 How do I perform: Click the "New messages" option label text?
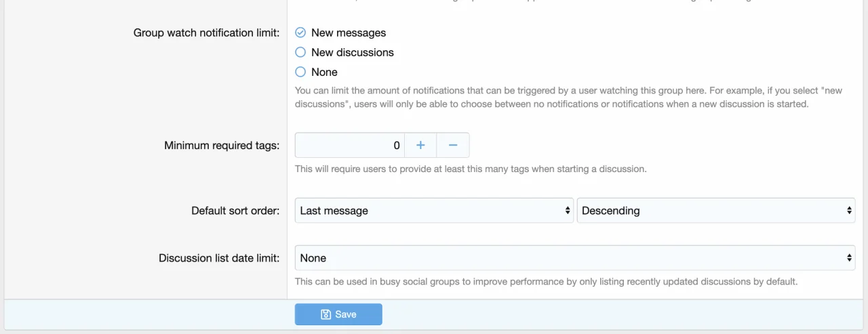coord(349,33)
